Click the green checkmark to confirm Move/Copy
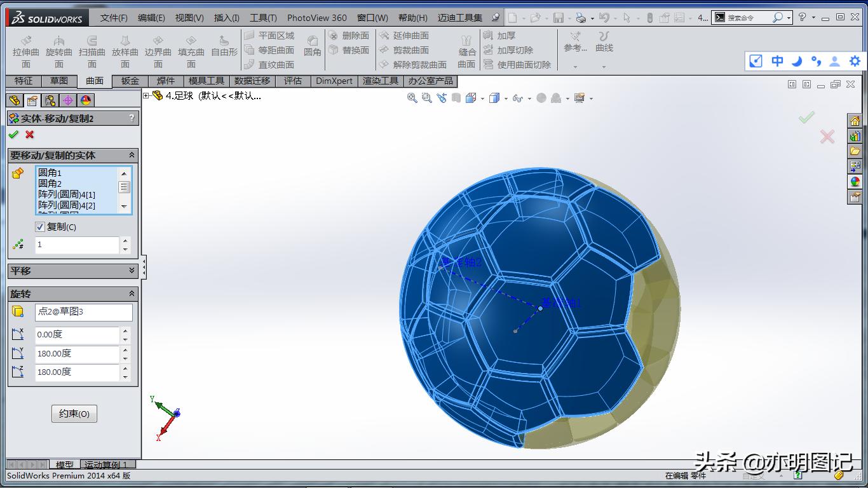The image size is (868, 488). (x=14, y=135)
